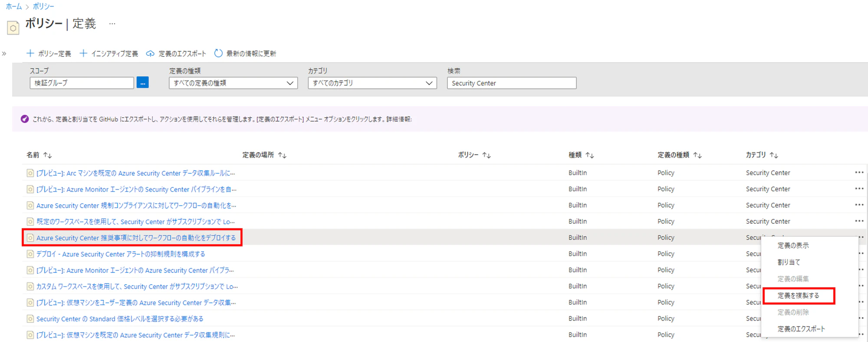Sort by the カテゴリ column header
868x342 pixels.
(x=762, y=155)
